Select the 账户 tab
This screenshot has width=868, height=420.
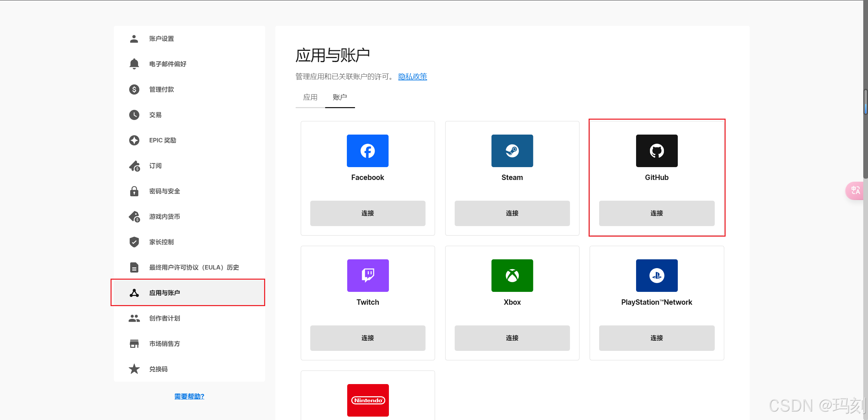[339, 98]
